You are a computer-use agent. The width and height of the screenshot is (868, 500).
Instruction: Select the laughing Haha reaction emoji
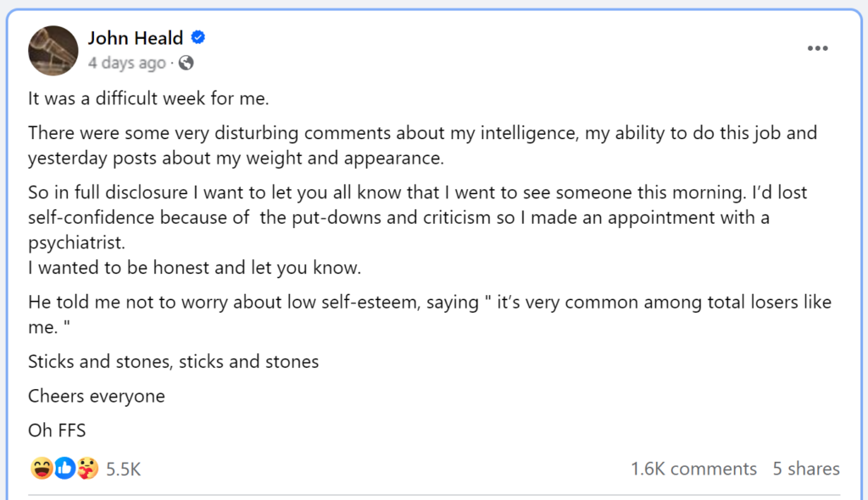point(42,469)
